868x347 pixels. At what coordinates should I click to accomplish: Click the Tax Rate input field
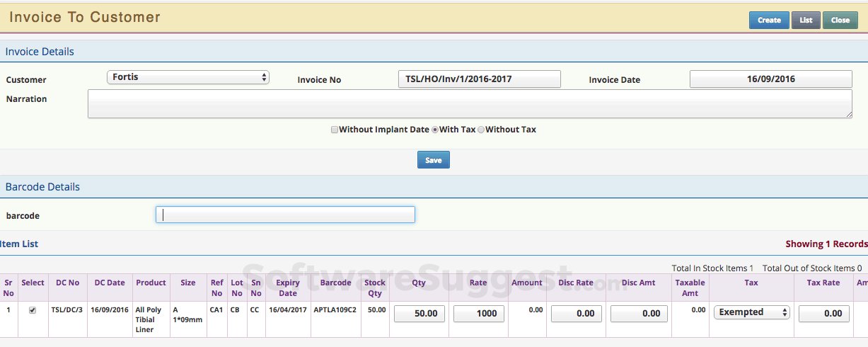tap(824, 313)
